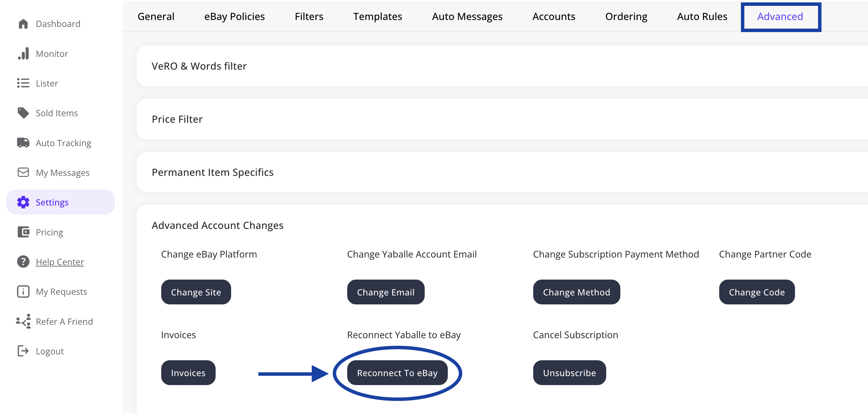Click the Lister list icon

click(23, 83)
